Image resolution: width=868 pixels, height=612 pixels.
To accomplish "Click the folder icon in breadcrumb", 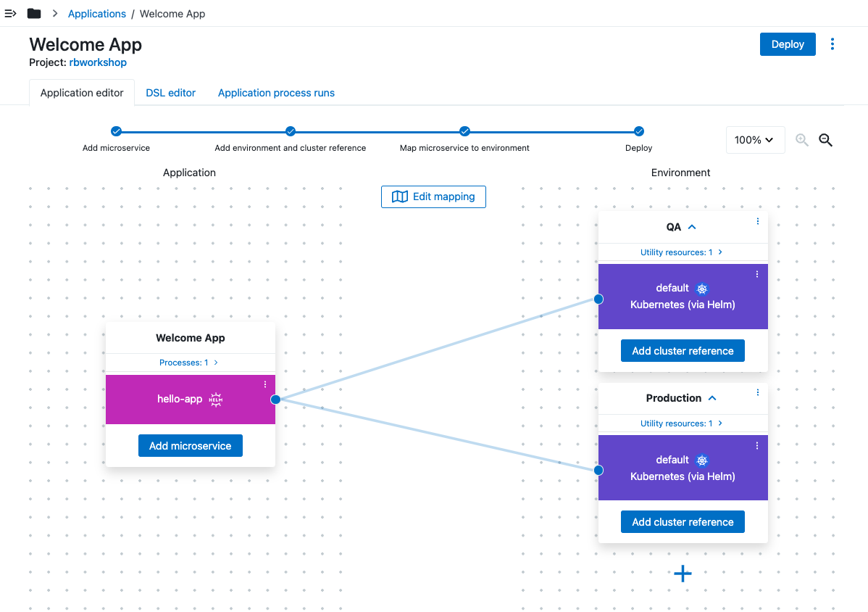I will 34,14.
